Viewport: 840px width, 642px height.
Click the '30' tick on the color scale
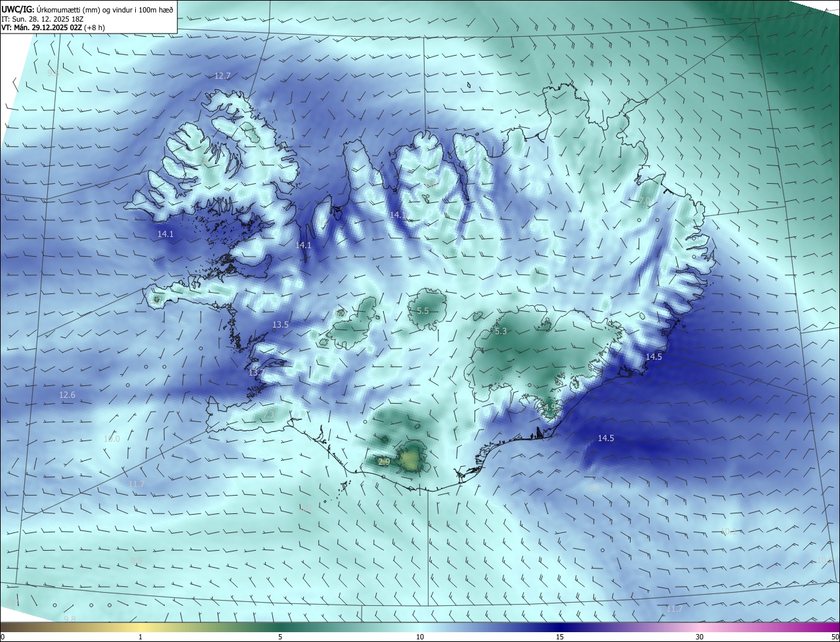[700, 637]
